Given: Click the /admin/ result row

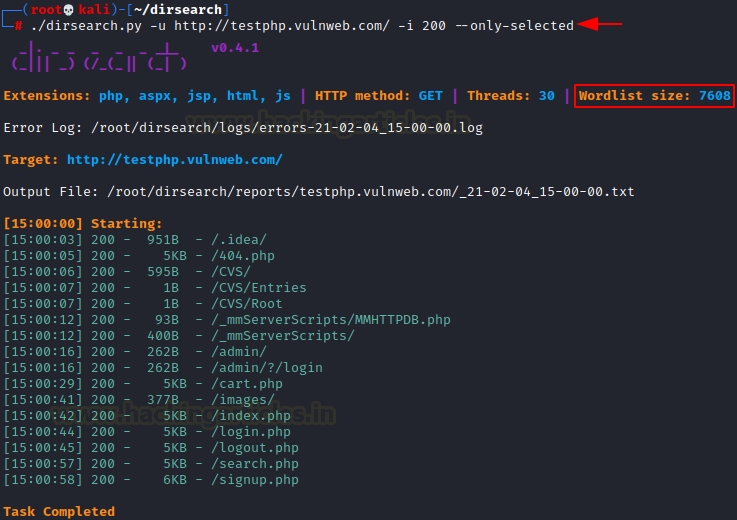Looking at the screenshot, I should point(135,352).
